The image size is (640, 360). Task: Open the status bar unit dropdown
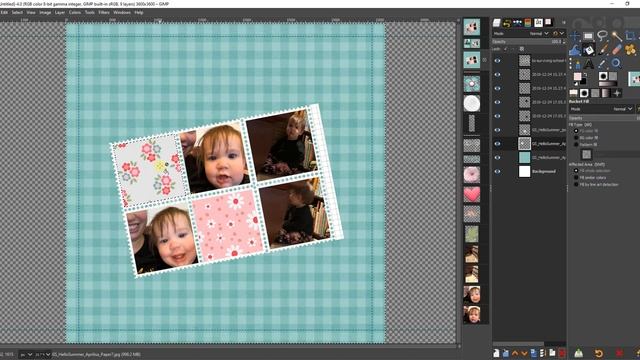click(25, 355)
